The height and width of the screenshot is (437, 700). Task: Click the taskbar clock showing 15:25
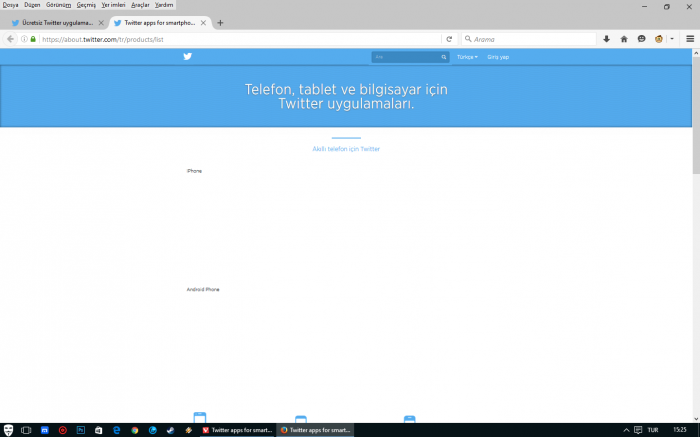tap(679, 430)
